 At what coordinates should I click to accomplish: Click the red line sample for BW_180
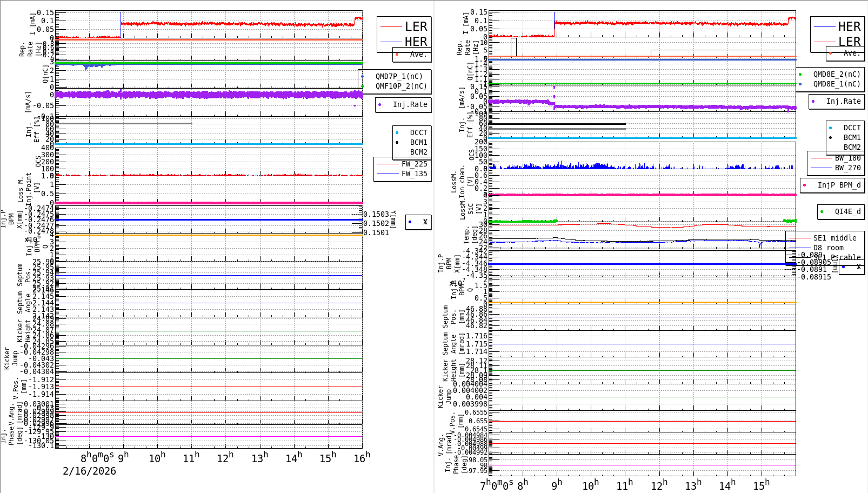tap(822, 158)
